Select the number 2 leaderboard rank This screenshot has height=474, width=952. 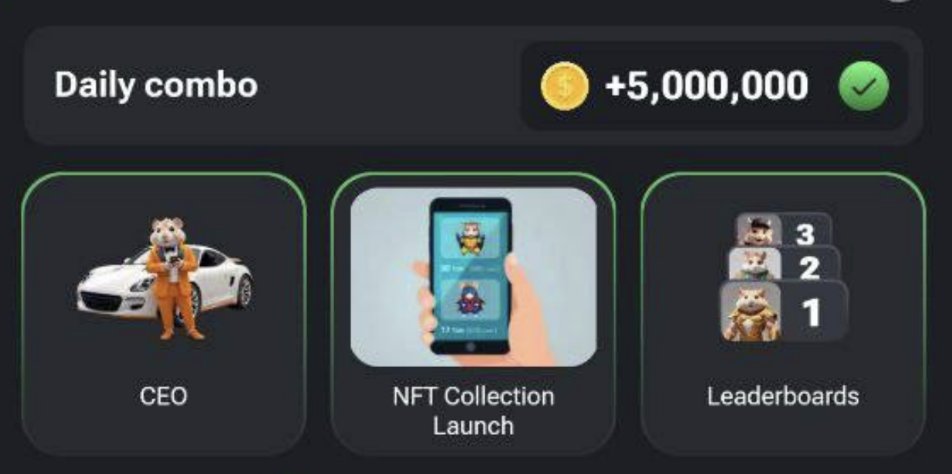click(809, 267)
